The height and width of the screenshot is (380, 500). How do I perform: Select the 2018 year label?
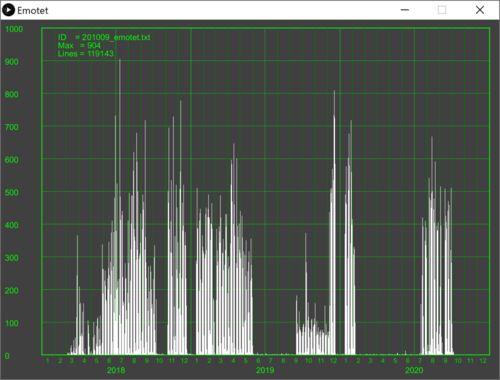coord(116,370)
